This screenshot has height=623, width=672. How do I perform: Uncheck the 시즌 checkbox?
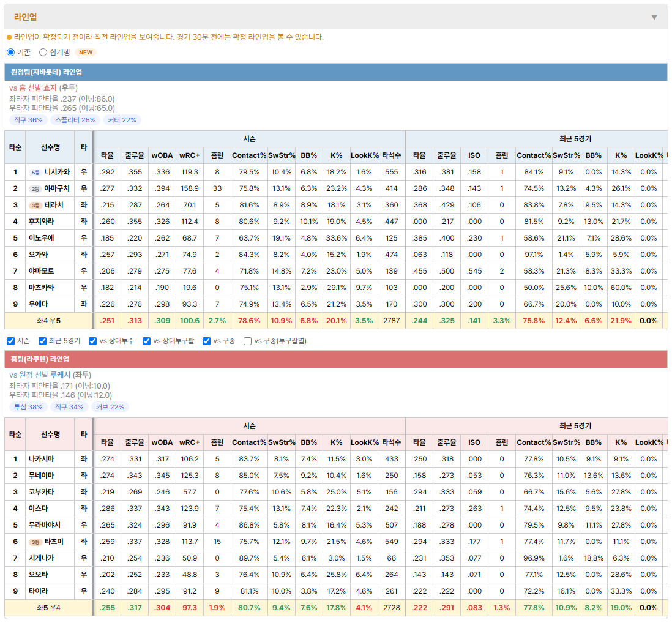click(x=11, y=341)
